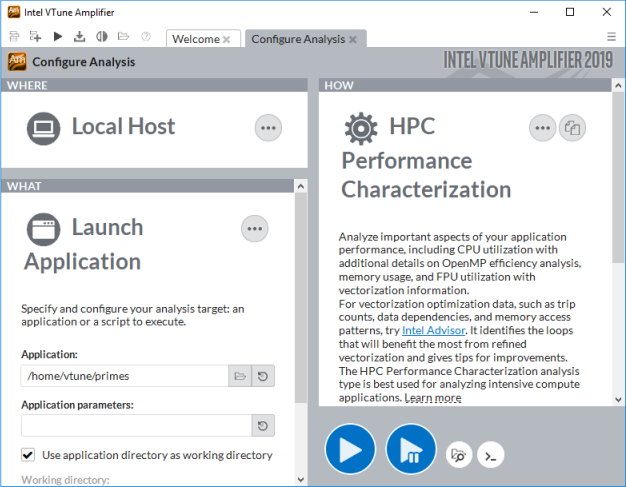Uncheck Use application directory as working directory
The height and width of the screenshot is (487, 626).
[28, 455]
